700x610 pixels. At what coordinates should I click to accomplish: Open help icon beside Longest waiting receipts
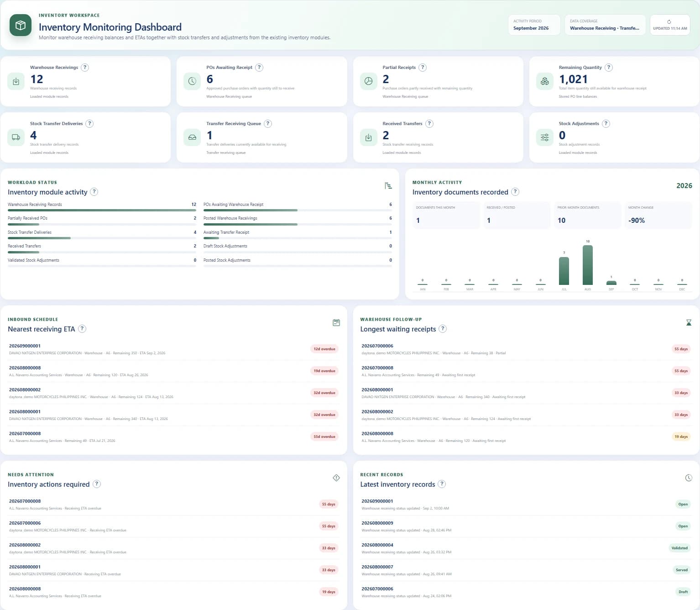(443, 329)
